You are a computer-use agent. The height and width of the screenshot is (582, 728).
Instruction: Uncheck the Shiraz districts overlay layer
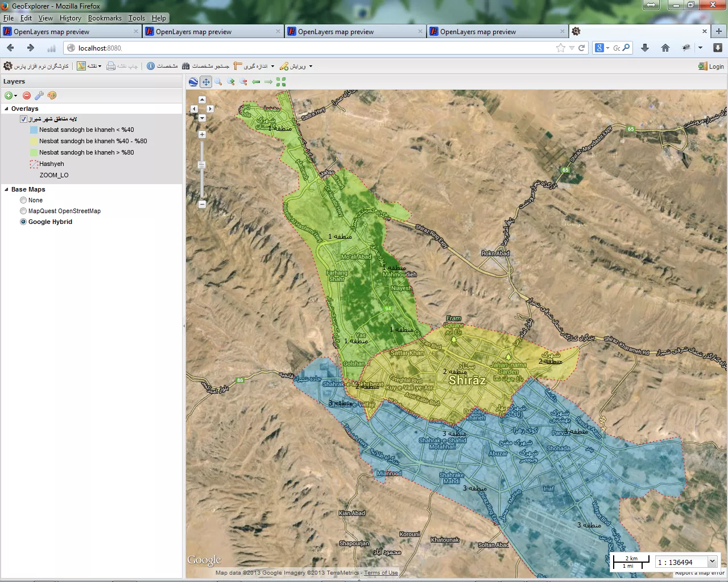tap(23, 119)
